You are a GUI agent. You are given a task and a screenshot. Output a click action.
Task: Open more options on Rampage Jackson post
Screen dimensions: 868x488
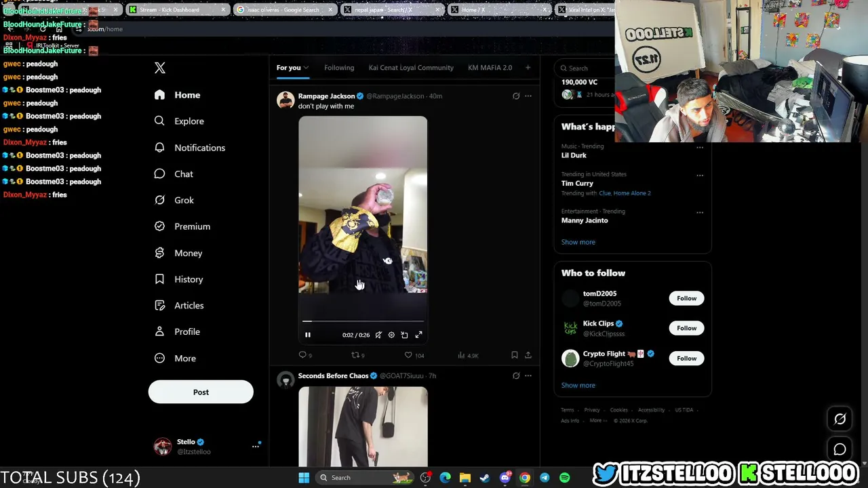(528, 96)
